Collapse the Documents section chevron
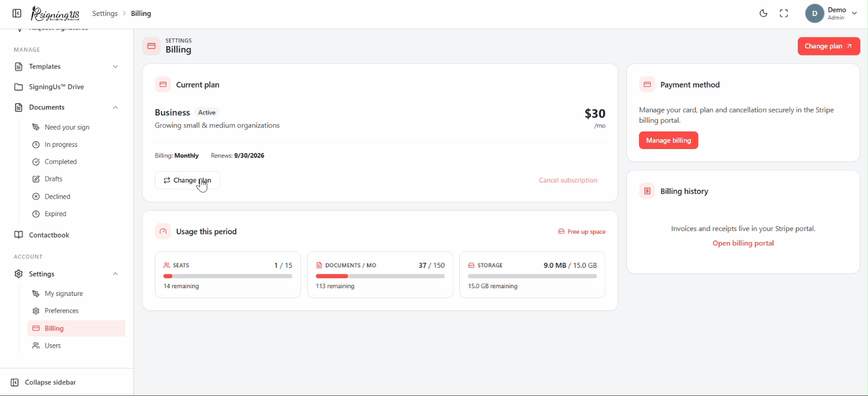Image resolution: width=868 pixels, height=396 pixels. (x=115, y=107)
